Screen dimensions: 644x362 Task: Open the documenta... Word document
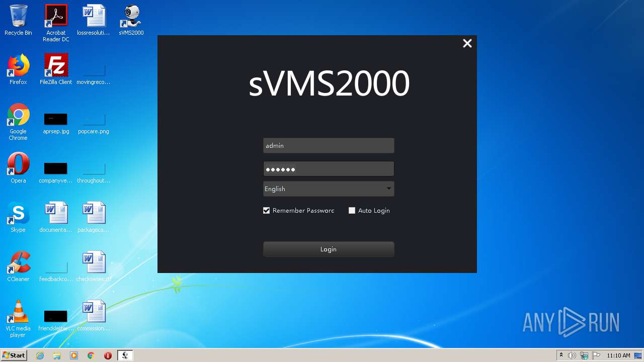pos(56,217)
